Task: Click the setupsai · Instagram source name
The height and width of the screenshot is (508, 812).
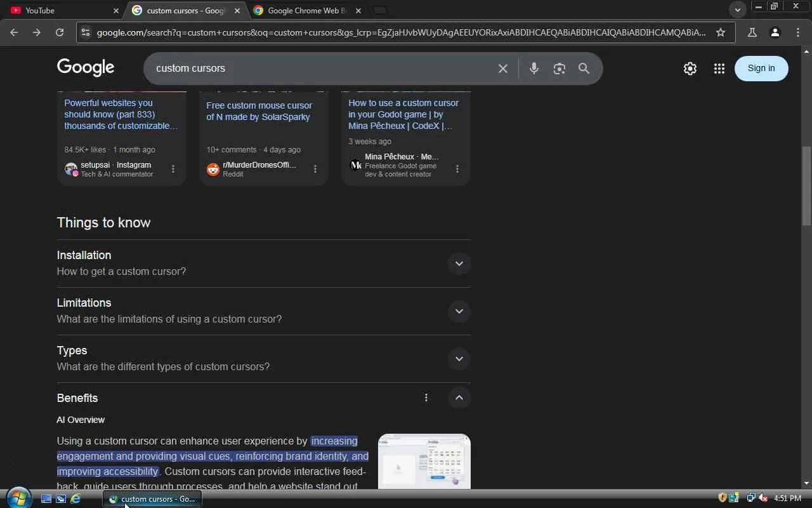Action: pyautogui.click(x=115, y=165)
